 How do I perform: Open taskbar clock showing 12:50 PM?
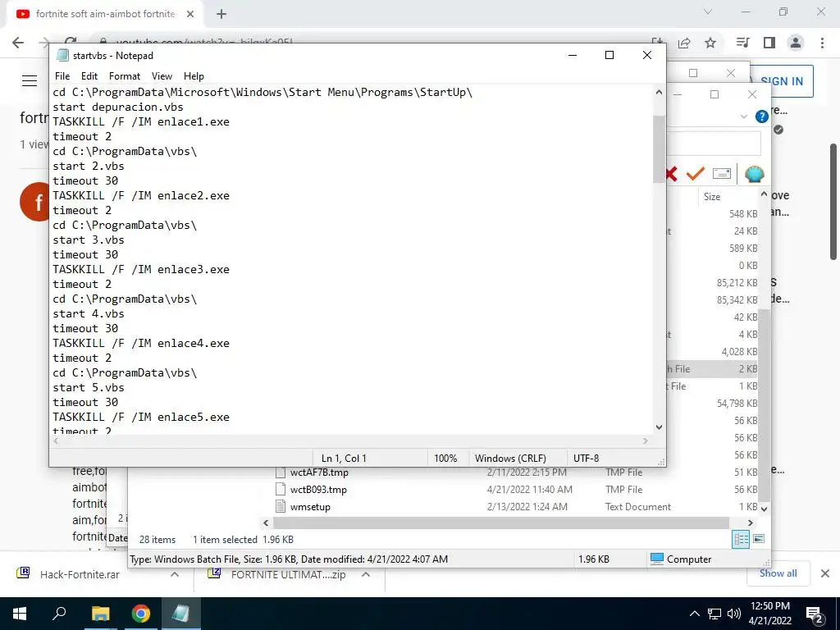click(x=769, y=614)
